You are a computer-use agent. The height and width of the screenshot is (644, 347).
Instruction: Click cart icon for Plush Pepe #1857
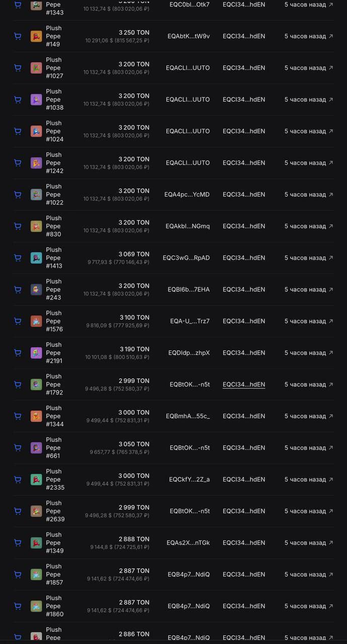tap(18, 575)
